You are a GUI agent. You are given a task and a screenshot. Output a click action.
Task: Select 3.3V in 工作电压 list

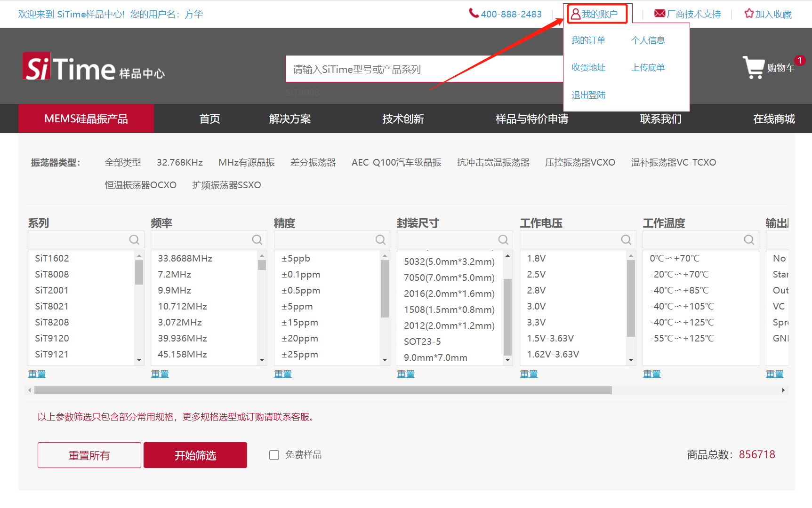pos(536,322)
